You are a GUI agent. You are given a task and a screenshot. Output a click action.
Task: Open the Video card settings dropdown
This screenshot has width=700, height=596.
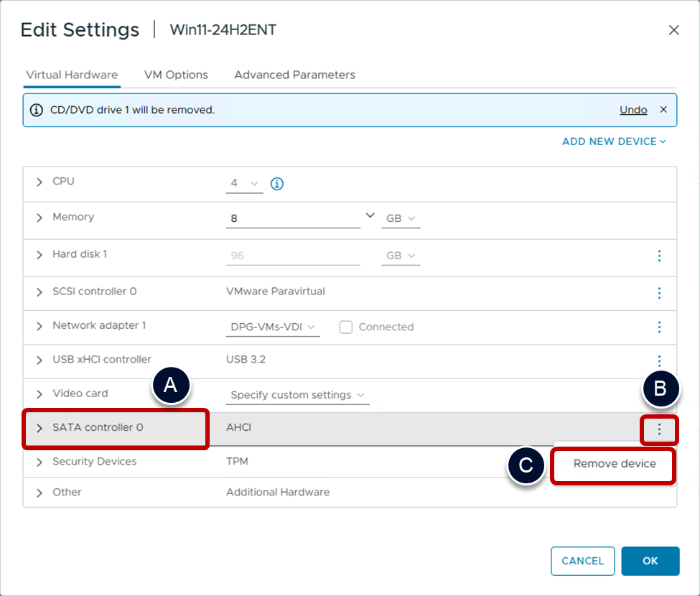297,395
